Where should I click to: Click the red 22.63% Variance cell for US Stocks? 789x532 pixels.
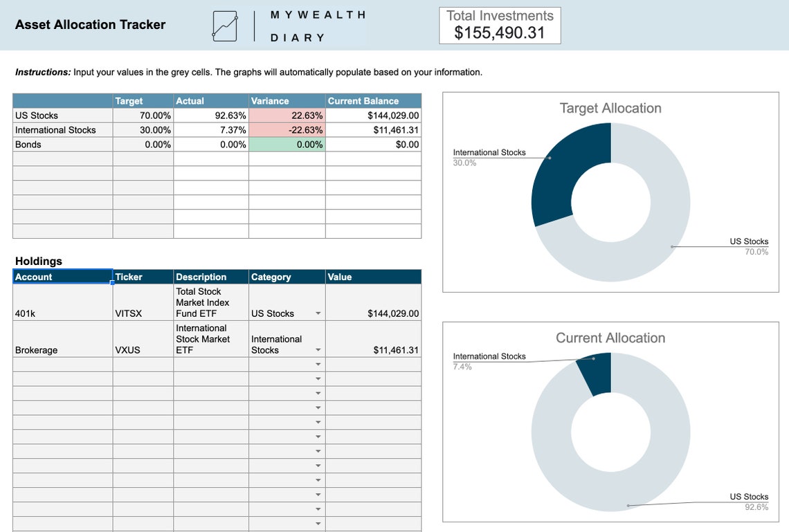tap(287, 115)
